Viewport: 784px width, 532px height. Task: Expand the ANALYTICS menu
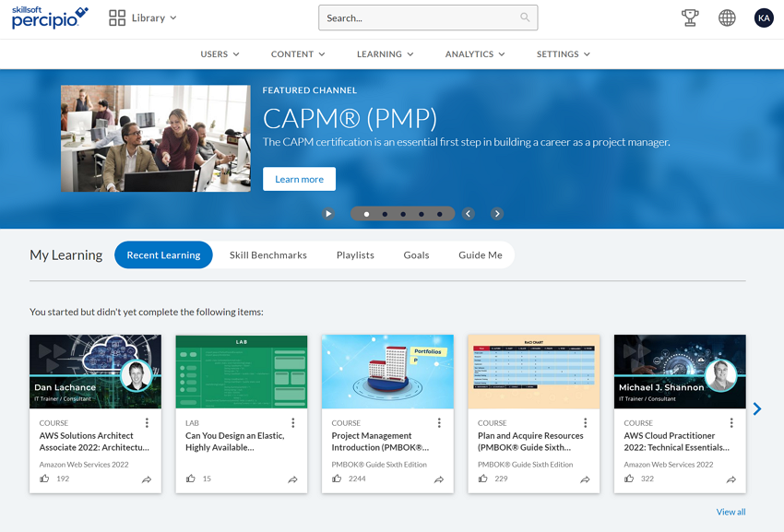(475, 54)
